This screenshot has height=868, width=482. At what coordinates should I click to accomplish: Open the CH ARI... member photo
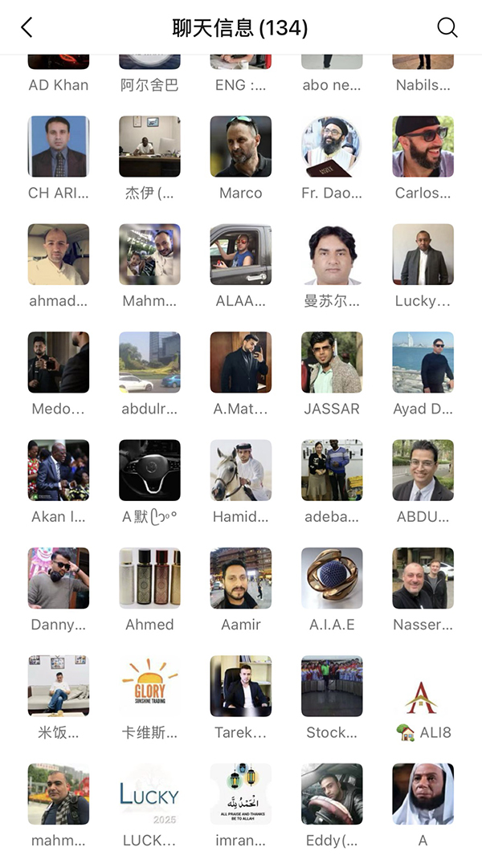point(58,146)
